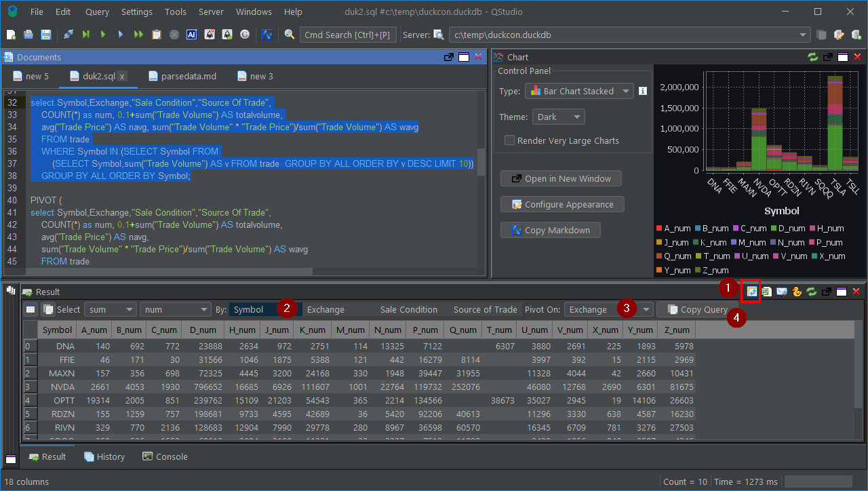This screenshot has width=868, height=491.
Task: Click the A_num legend color swatch
Action: 659,229
